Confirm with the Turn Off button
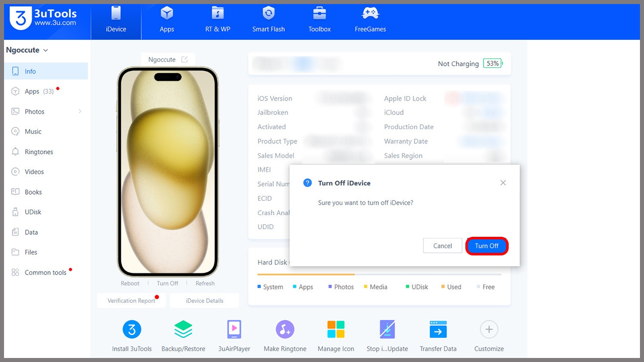 [x=487, y=246]
